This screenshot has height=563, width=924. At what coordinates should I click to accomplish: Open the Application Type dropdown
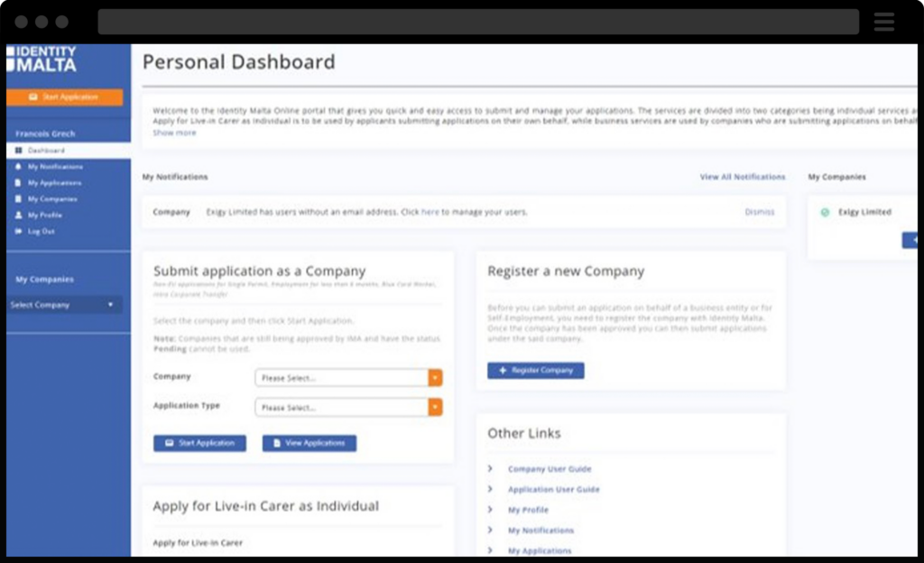348,407
